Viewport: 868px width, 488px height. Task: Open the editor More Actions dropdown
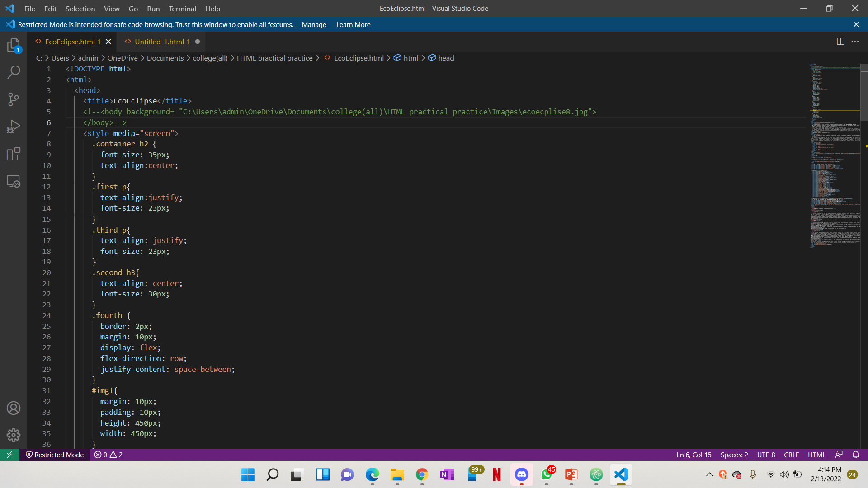coord(855,41)
